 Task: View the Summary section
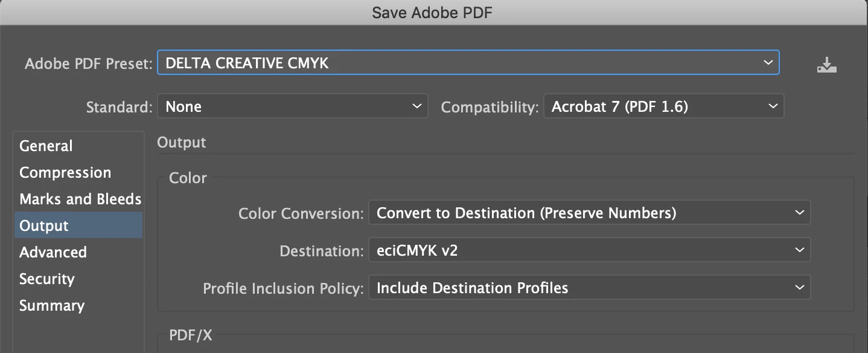52,306
